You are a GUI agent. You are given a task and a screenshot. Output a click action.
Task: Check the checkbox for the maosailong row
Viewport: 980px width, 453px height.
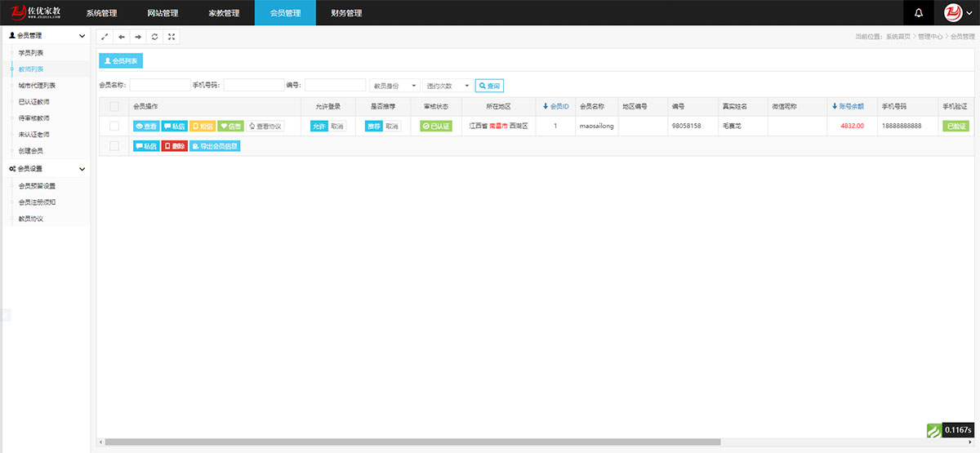pyautogui.click(x=114, y=126)
